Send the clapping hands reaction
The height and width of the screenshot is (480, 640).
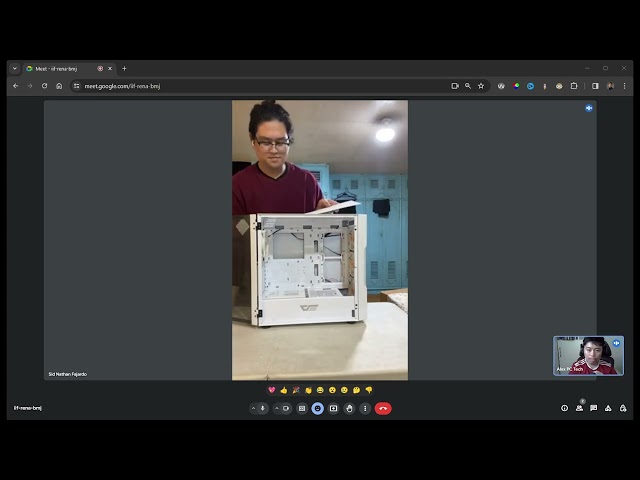point(308,390)
